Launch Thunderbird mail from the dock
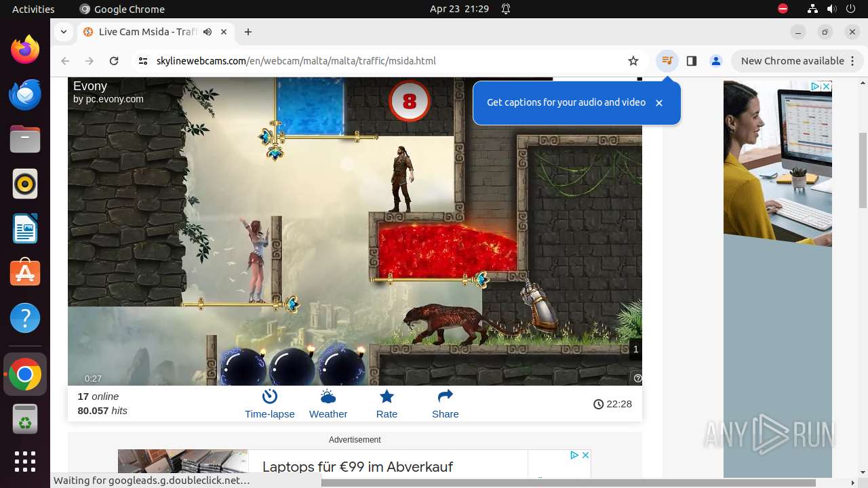The width and height of the screenshot is (868, 488). (25, 94)
